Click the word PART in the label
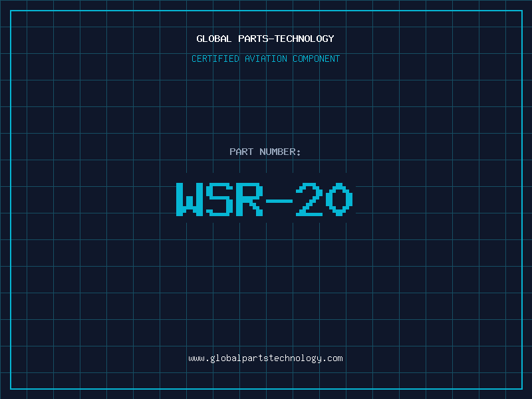Viewport: 532px width, 399px height. [241, 152]
